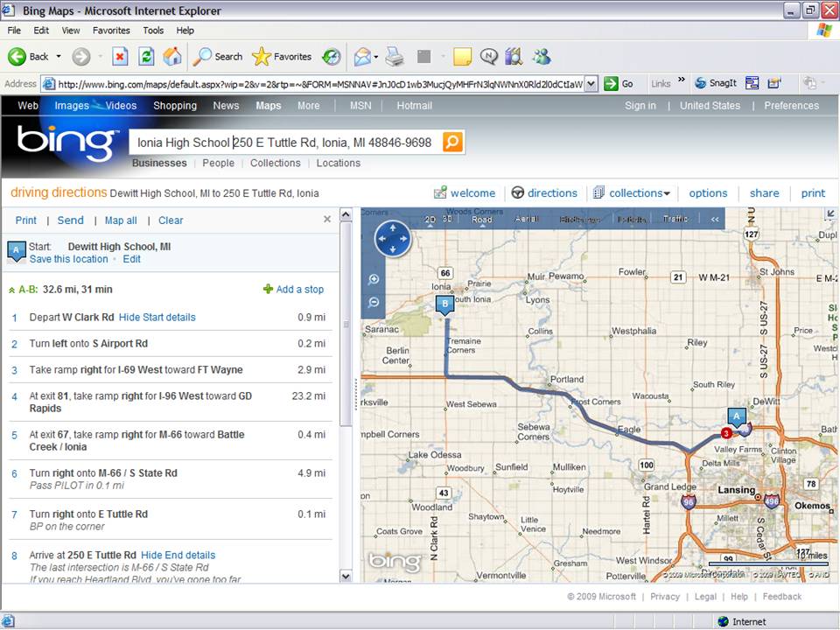
Task: Select the People search category
Action: point(218,163)
